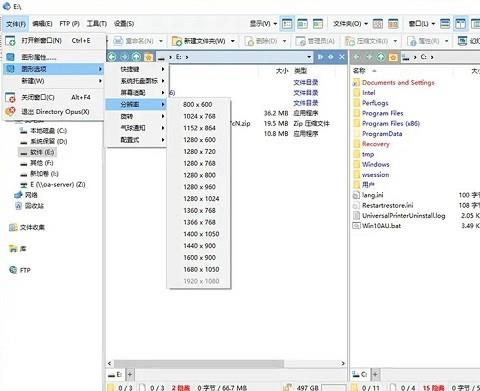Viewport: 480px width, 391px height.
Task: Click the horizontal split icon after 窗口(L)
Action: 445,24
